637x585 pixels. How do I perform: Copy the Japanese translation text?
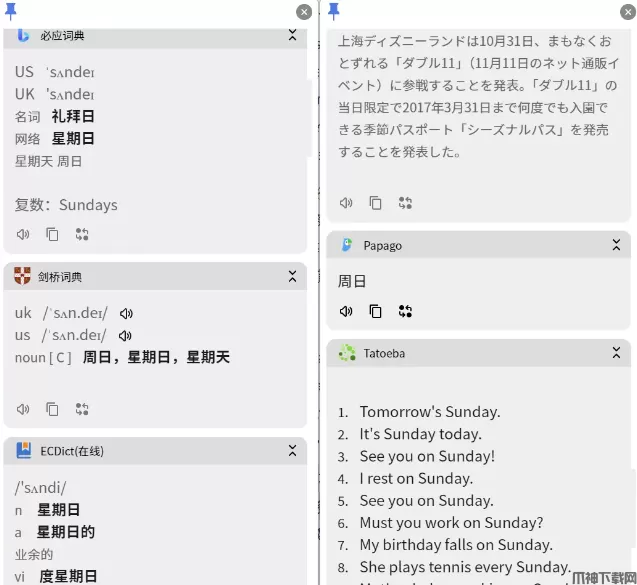click(x=375, y=203)
